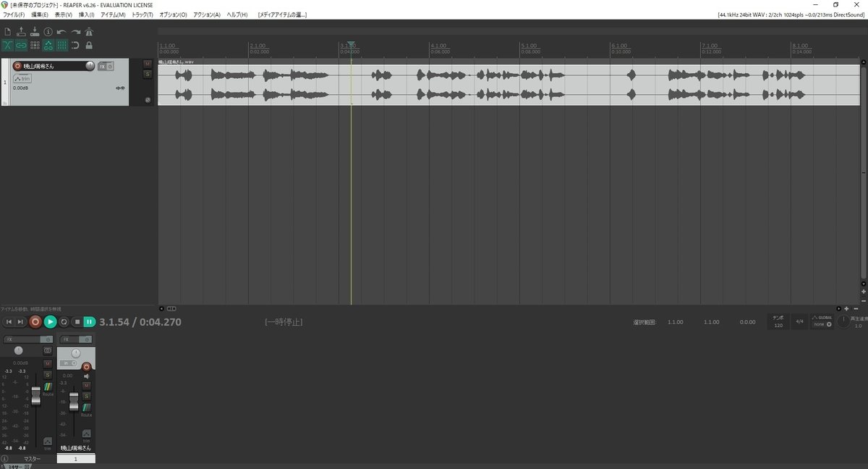Viewport: 868px width, 469px height.
Task: Click the playhead marker on the timeline ruler
Action: click(x=351, y=45)
